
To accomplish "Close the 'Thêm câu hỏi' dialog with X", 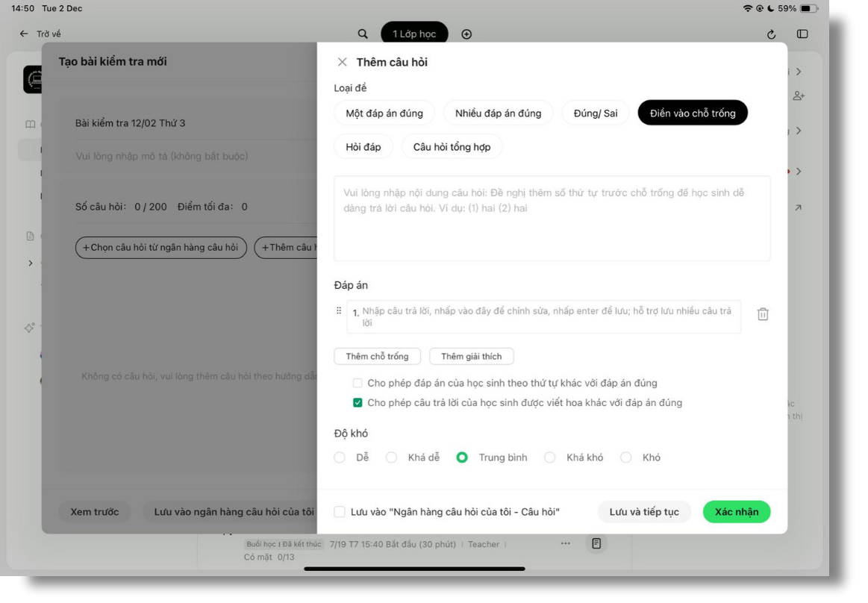I will click(x=342, y=63).
